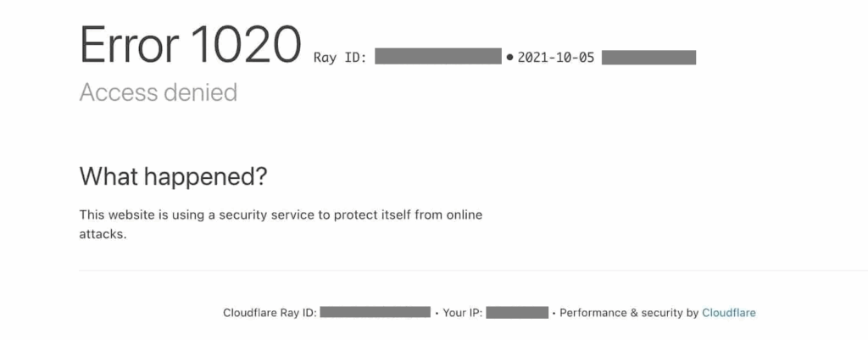This screenshot has width=868, height=340.
Task: Click the redacted bar after the date
Action: pyautogui.click(x=648, y=58)
